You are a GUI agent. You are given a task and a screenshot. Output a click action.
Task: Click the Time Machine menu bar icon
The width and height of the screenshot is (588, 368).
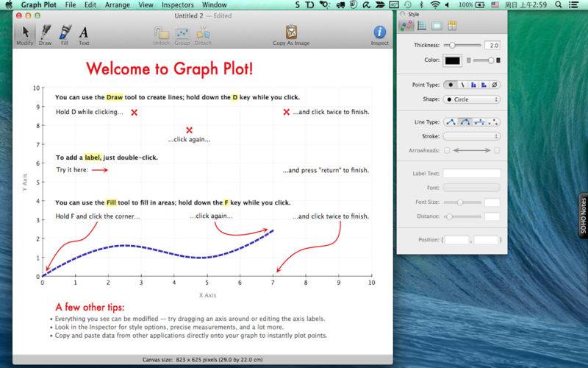pos(408,4)
